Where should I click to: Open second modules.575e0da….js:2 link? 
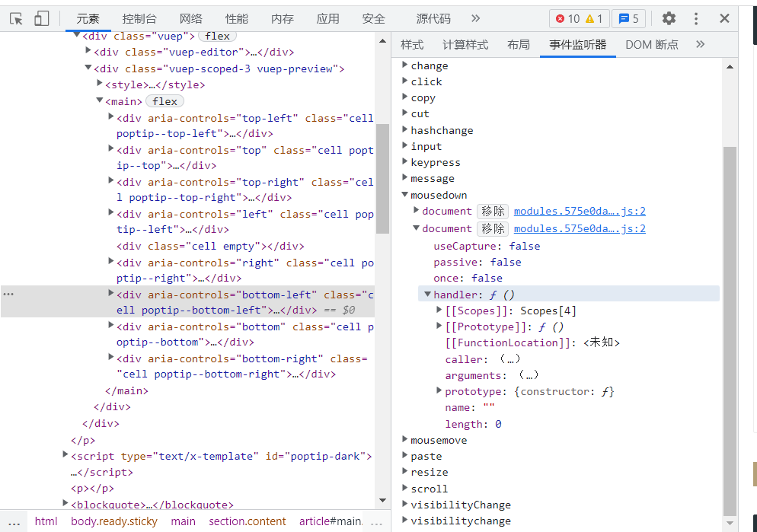pyautogui.click(x=580, y=228)
